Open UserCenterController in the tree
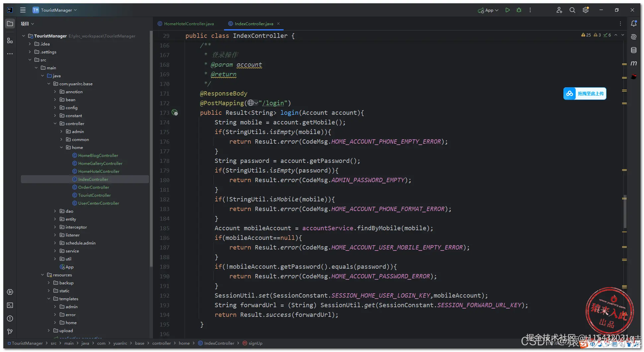The image size is (644, 352). pyautogui.click(x=99, y=203)
